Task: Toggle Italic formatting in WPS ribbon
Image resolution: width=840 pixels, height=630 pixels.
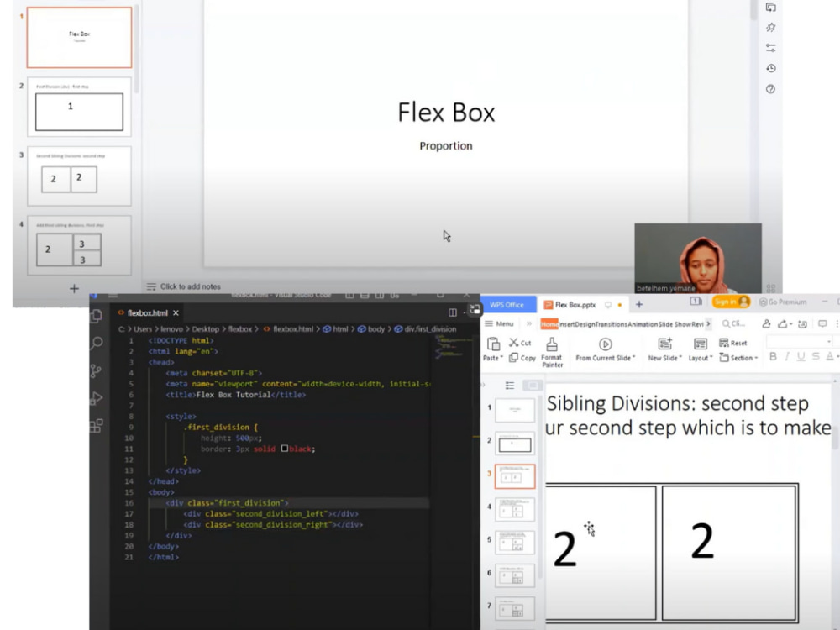Action: point(787,357)
